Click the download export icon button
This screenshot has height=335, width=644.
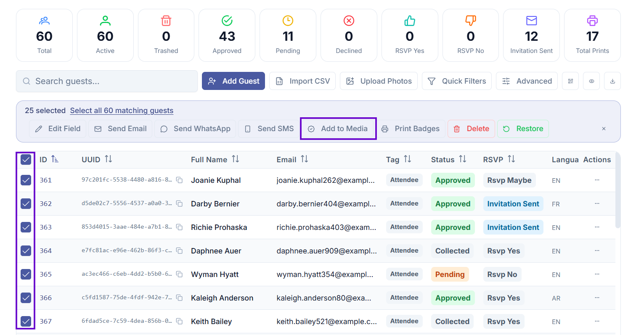pyautogui.click(x=612, y=81)
